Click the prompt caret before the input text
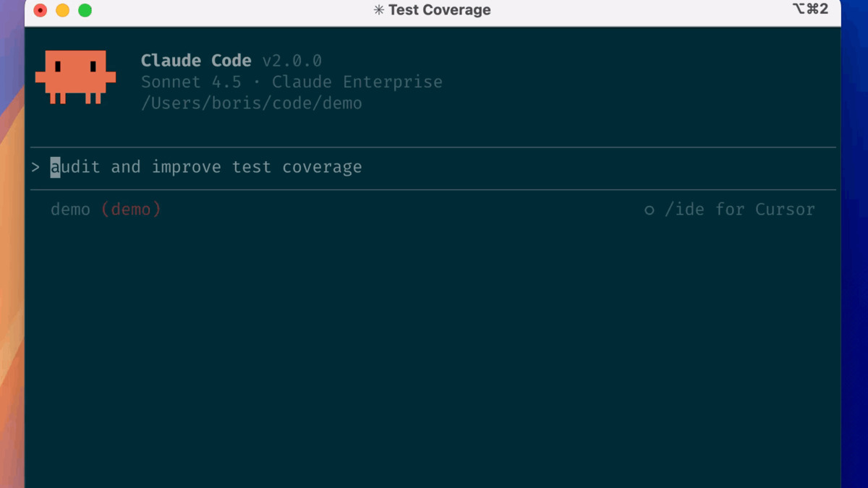 coord(37,167)
